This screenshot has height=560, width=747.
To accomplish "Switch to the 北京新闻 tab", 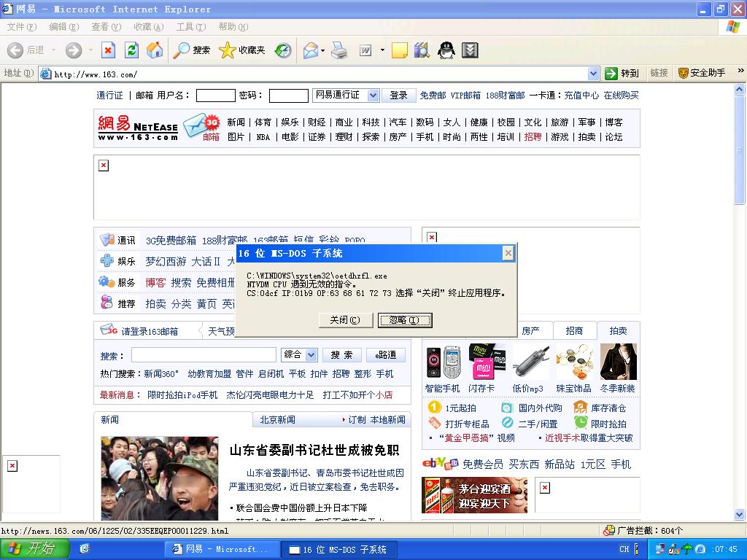I will (278, 419).
